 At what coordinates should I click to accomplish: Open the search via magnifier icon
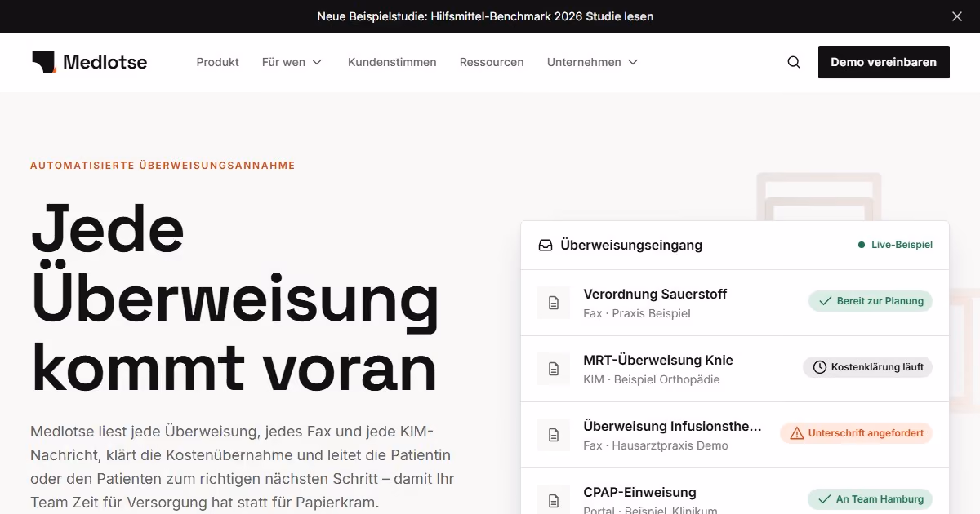pyautogui.click(x=794, y=62)
